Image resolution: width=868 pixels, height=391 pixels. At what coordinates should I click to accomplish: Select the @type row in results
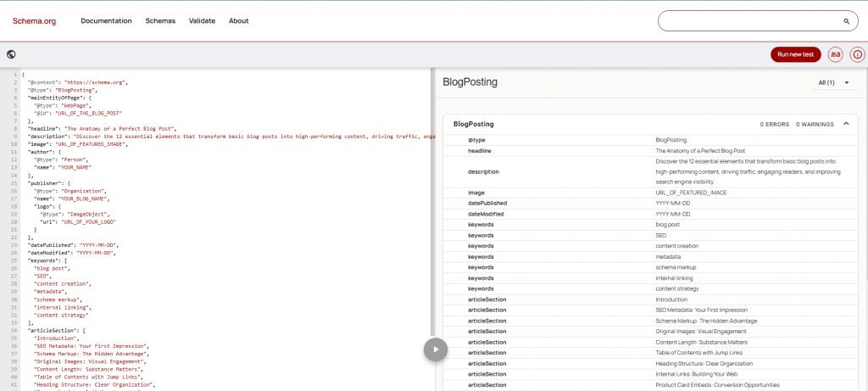click(650, 140)
